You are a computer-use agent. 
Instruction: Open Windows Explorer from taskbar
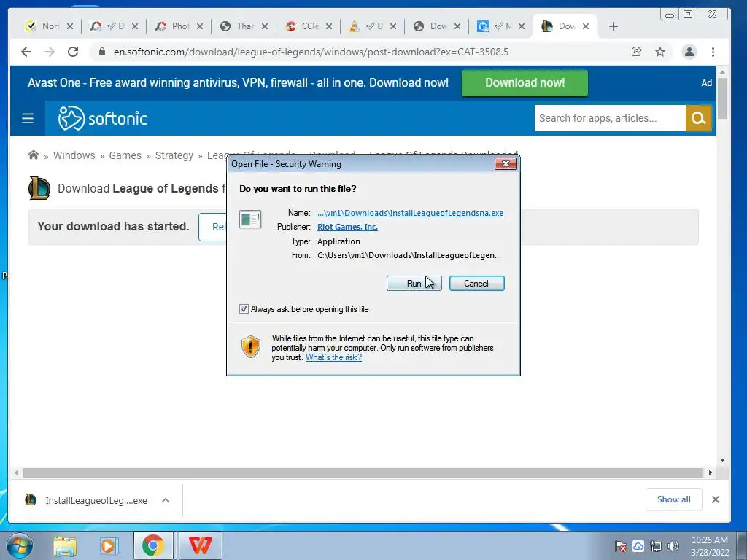point(65,545)
